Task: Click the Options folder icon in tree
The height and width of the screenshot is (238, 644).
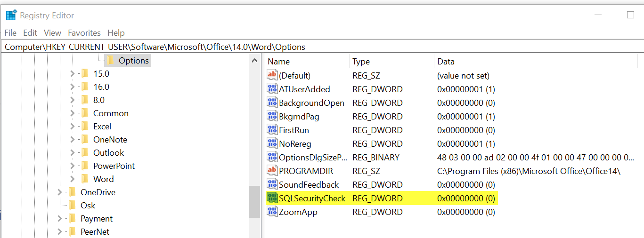Action: (110, 61)
